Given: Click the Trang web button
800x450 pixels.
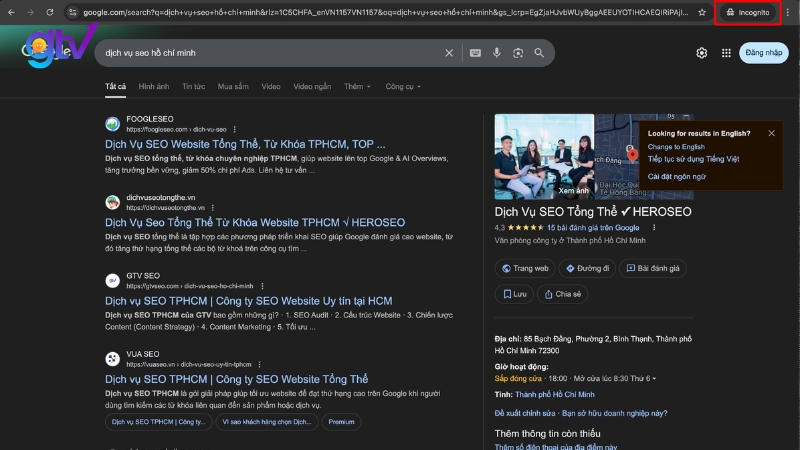Looking at the screenshot, I should pyautogui.click(x=525, y=268).
